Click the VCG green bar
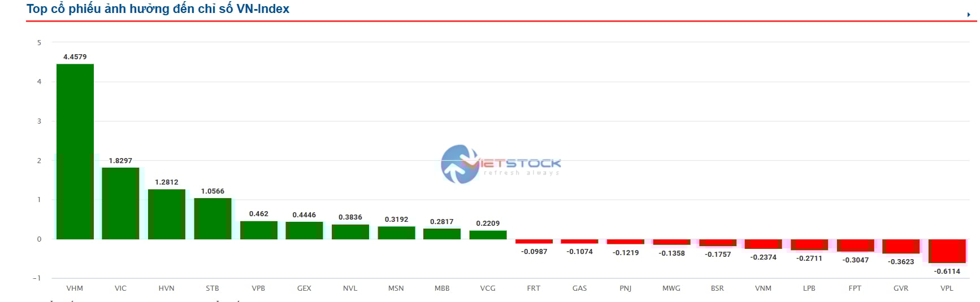Screen dimensions: 980x302 pos(488,235)
